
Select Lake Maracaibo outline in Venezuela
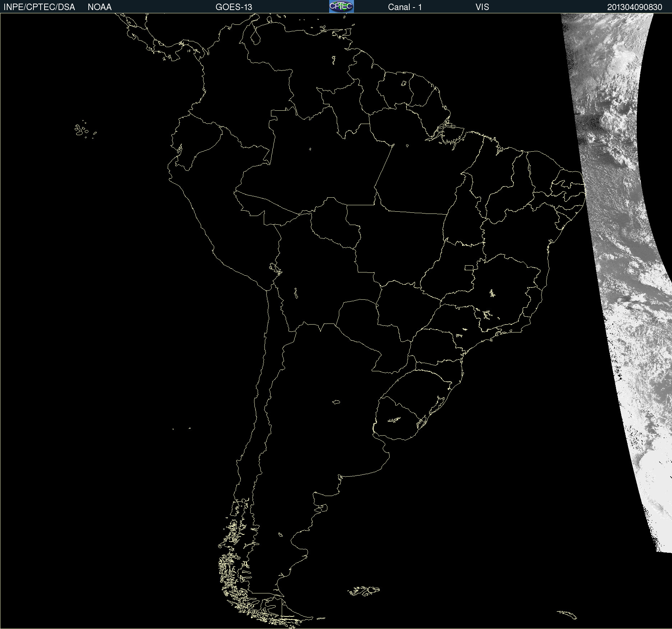pos(256,36)
